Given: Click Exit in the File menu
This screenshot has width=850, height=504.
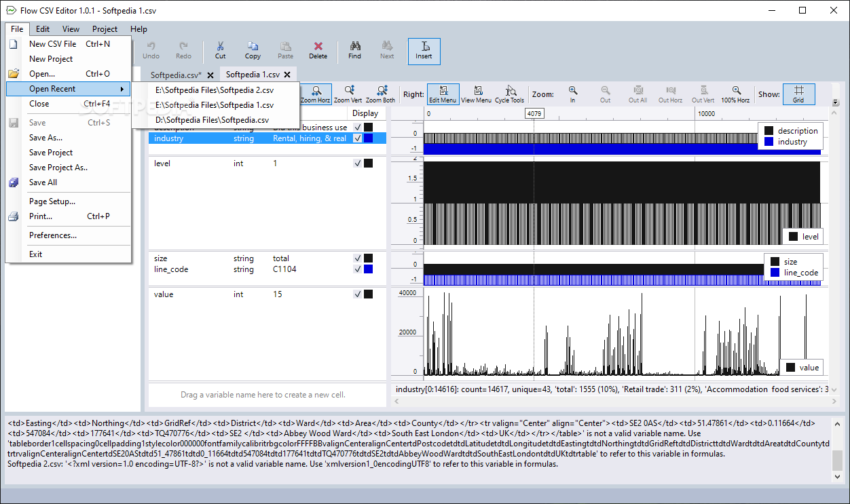Looking at the screenshot, I should (68, 254).
